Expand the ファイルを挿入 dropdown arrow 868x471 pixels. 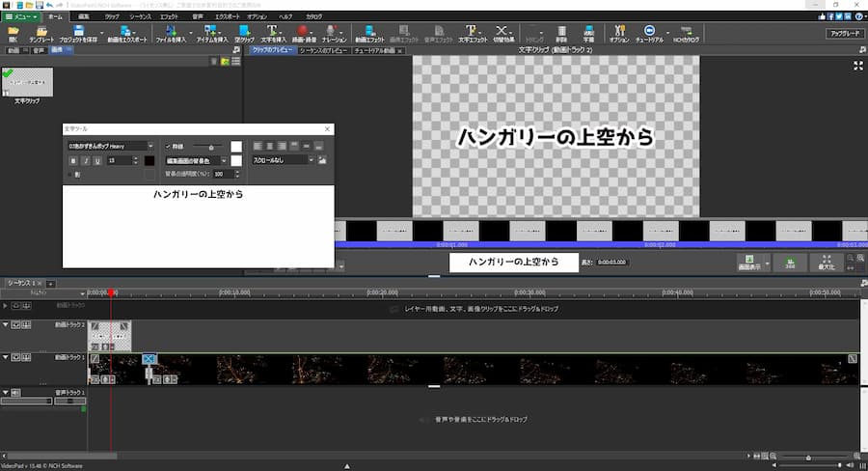click(x=190, y=33)
